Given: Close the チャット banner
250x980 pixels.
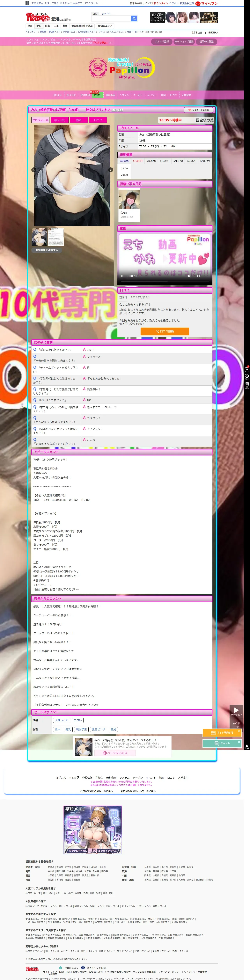Looking at the screenshot, I should pos(239,741).
